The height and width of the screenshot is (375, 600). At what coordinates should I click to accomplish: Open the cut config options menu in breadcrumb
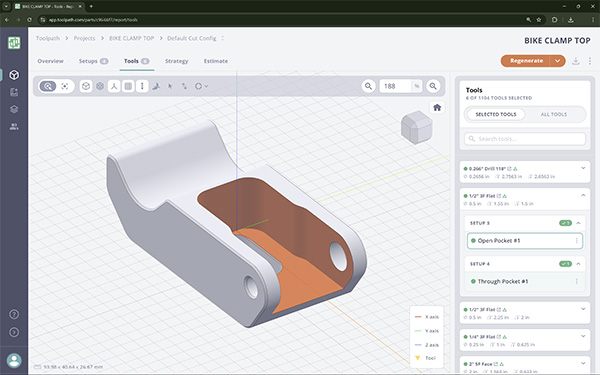click(x=222, y=38)
